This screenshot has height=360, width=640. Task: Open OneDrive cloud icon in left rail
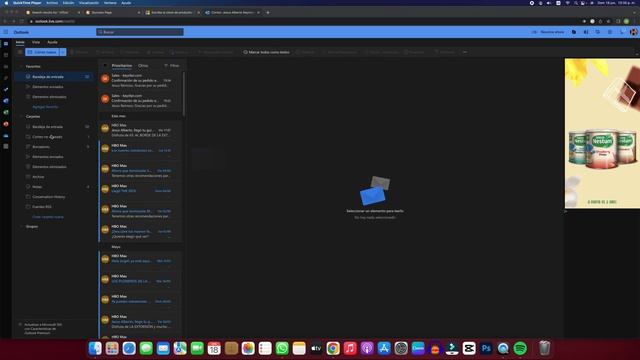click(6, 135)
